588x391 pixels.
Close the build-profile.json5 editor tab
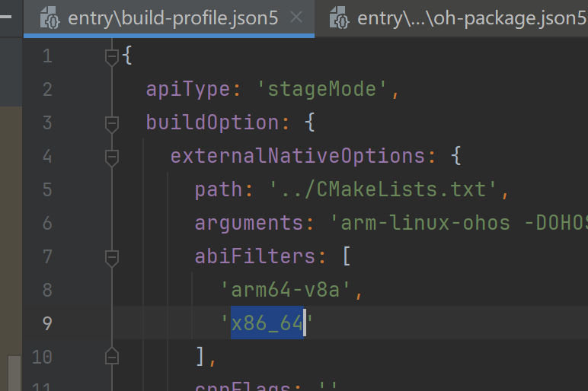pyautogui.click(x=296, y=17)
